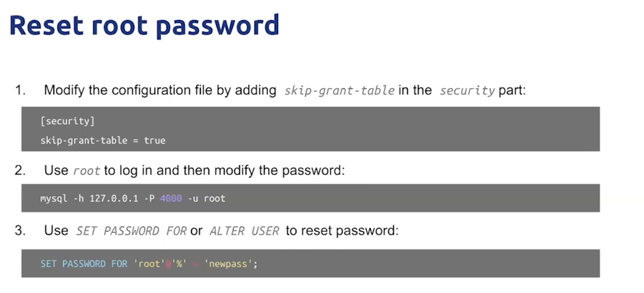
Task: Click the '%' host string in SQL
Action: (179, 264)
